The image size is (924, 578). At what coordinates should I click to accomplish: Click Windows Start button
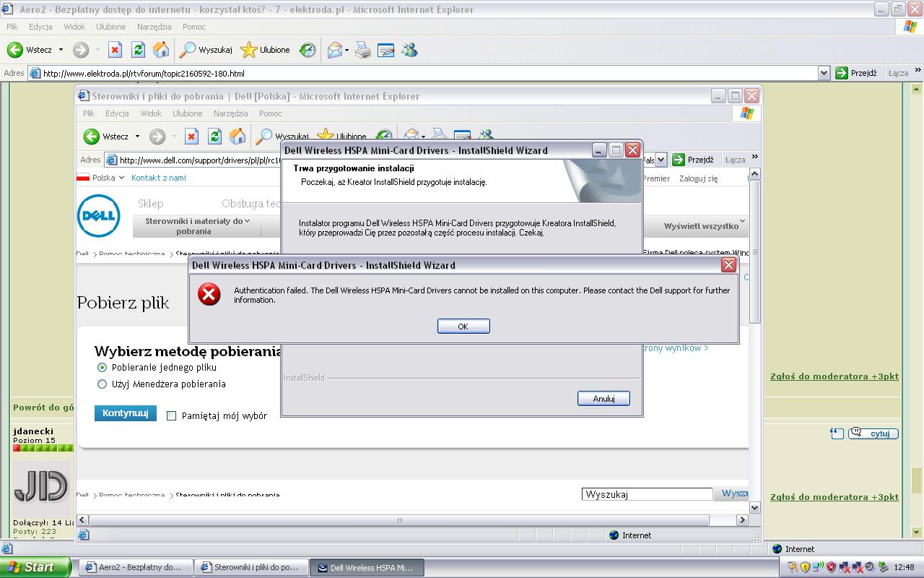click(x=35, y=567)
